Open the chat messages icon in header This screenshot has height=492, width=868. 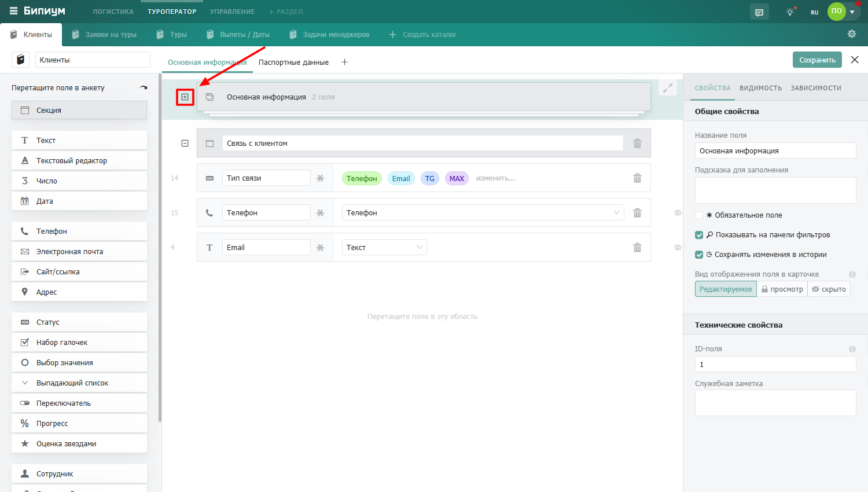[x=759, y=12]
